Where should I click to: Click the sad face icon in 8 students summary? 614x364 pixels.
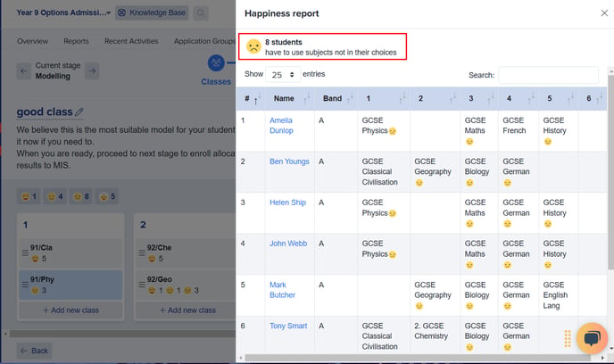pyautogui.click(x=253, y=46)
